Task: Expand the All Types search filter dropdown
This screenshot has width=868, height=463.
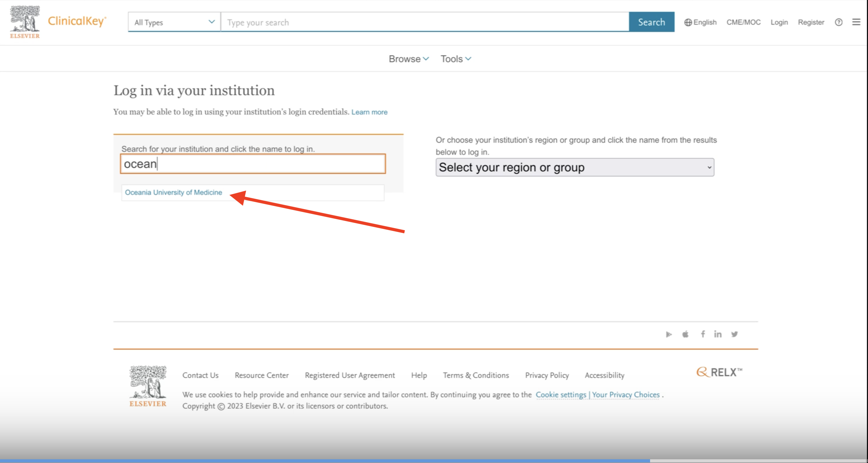Action: 174,22
